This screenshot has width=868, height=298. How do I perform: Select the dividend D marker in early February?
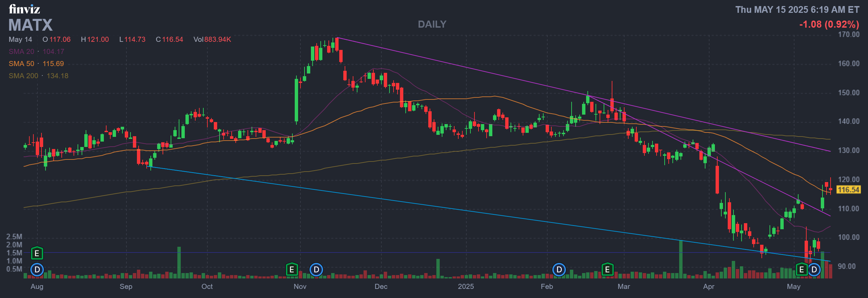pyautogui.click(x=559, y=270)
